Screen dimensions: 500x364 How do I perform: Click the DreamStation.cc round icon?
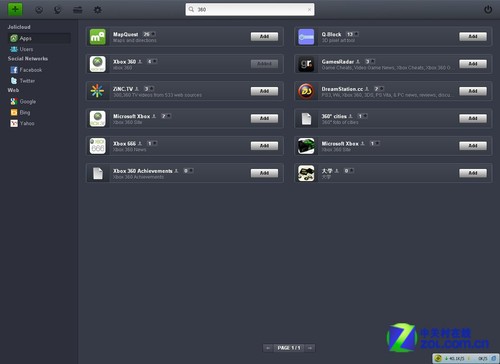pos(306,91)
